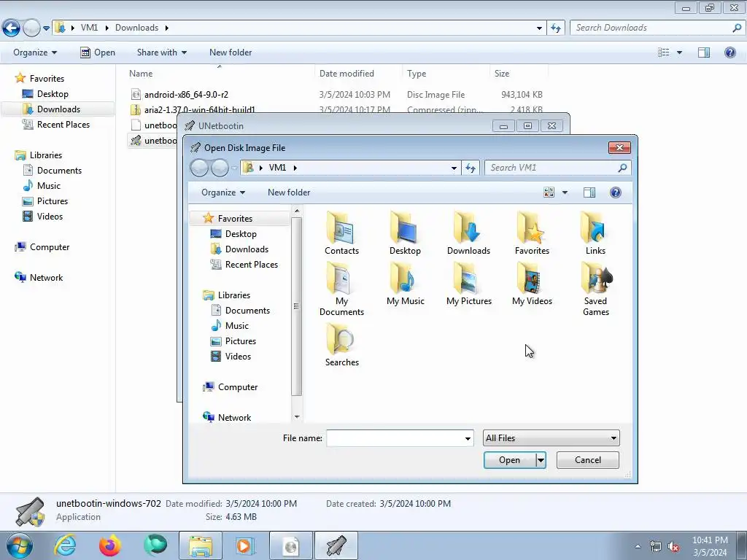Image resolution: width=747 pixels, height=560 pixels.
Task: Open the Organize menu in the Explorer window
Action: (35, 52)
